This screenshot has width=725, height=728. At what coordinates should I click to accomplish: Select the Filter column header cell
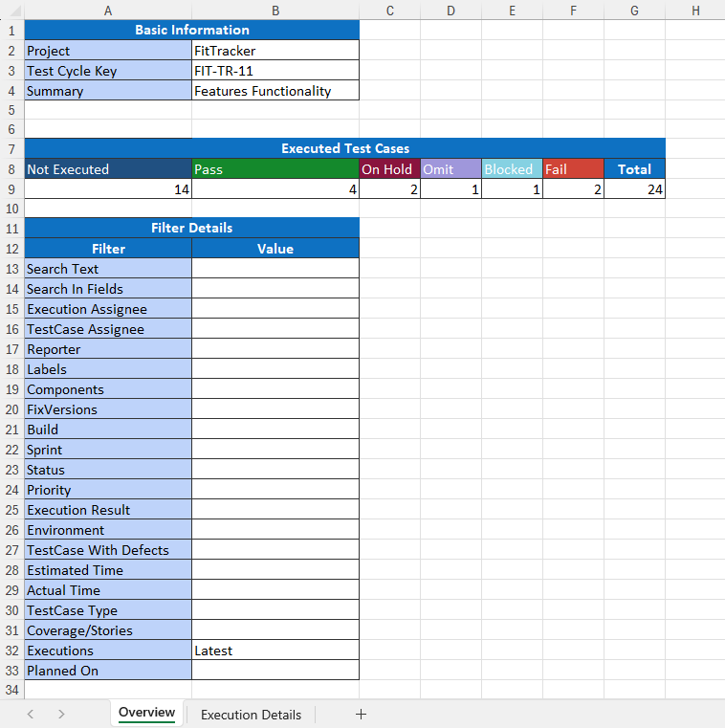point(108,249)
